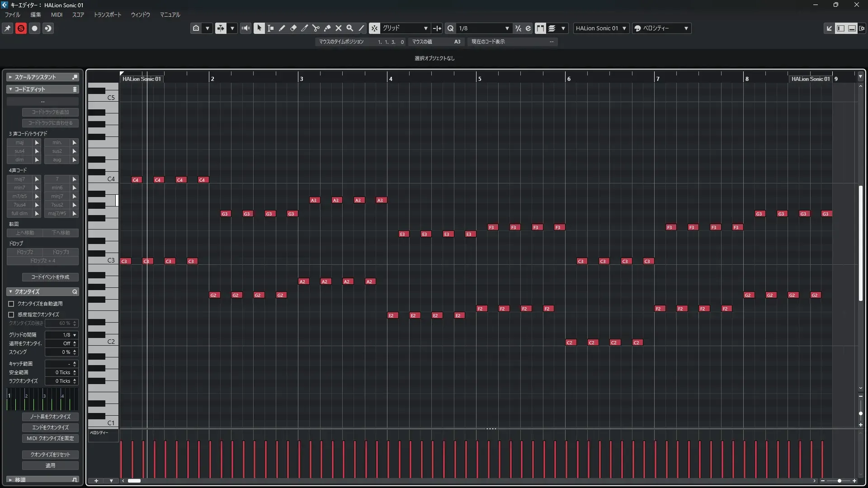
Task: Toggle snap on/off button
Action: pos(374,28)
